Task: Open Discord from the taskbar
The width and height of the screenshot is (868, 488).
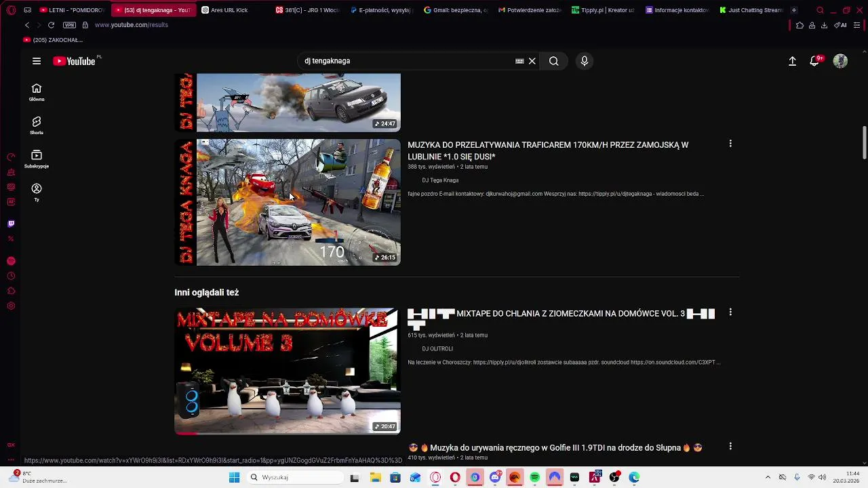Action: [495, 477]
